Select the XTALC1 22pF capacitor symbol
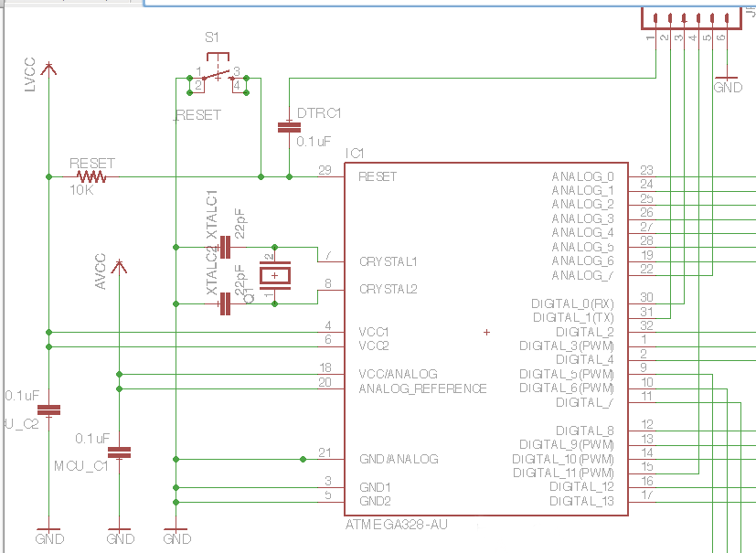Image resolution: width=756 pixels, height=553 pixels. pos(225,248)
